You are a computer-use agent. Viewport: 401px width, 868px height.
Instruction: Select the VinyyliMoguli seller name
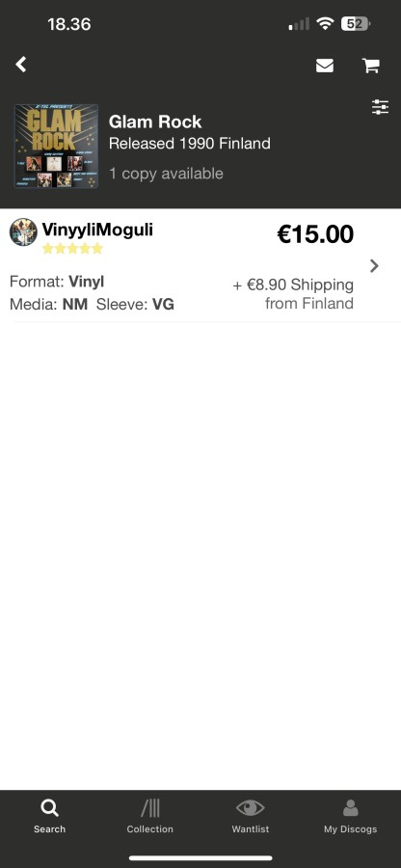(97, 230)
